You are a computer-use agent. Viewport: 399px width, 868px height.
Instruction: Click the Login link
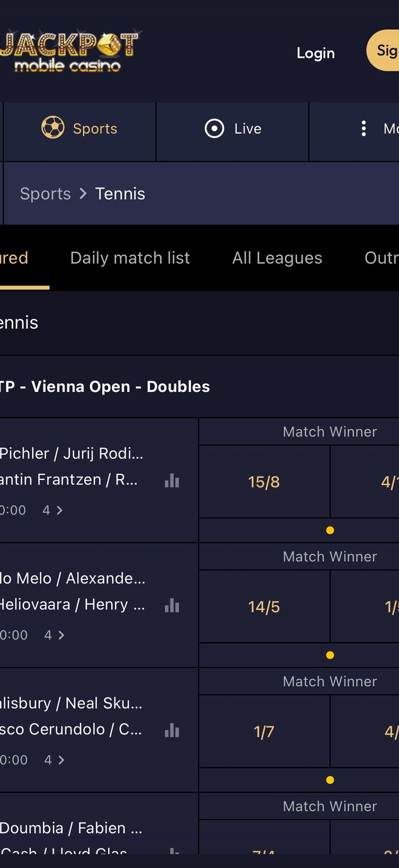pyautogui.click(x=316, y=53)
